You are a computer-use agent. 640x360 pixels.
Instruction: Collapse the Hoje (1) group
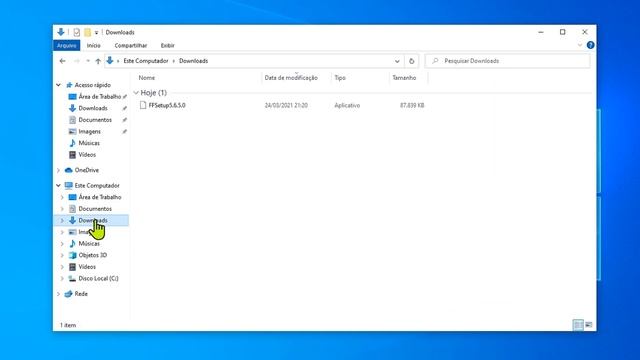[136, 93]
